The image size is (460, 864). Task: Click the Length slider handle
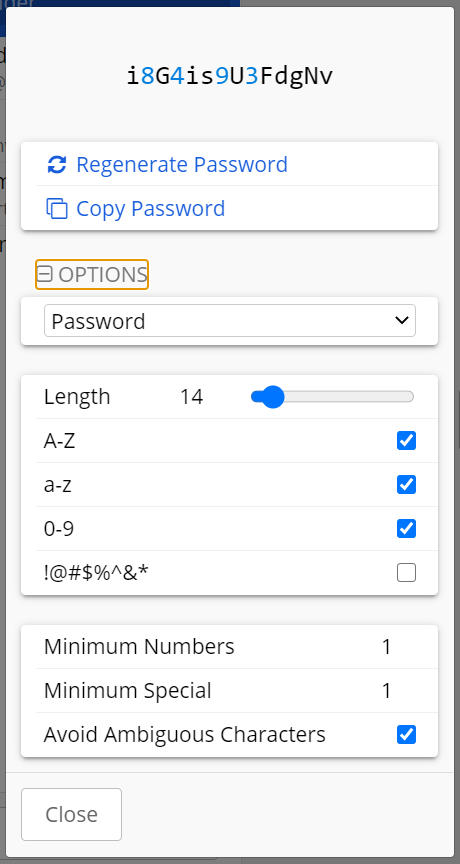(272, 397)
